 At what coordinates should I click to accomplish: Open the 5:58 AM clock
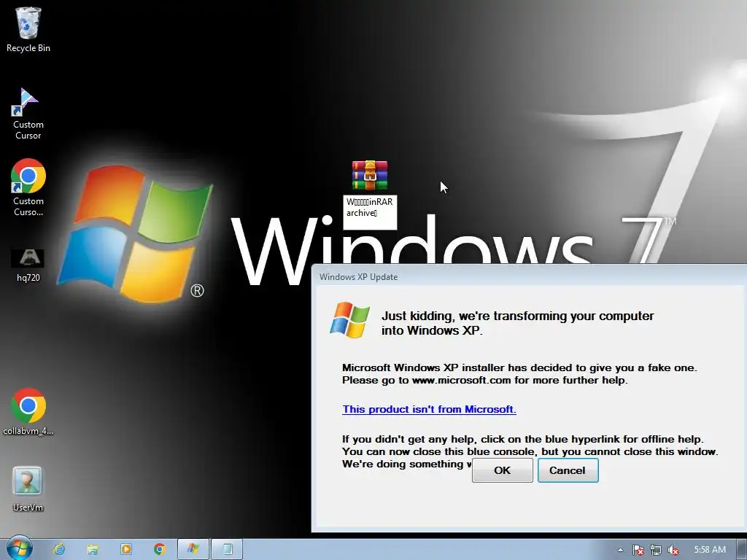point(710,550)
